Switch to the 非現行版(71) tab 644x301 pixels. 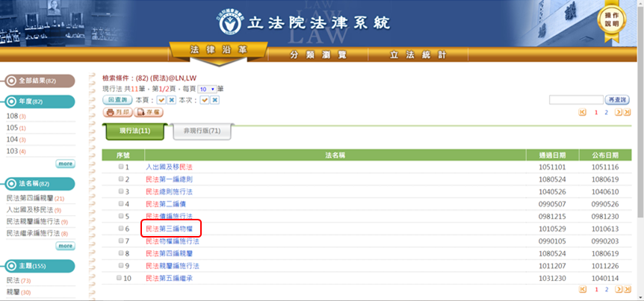click(202, 131)
